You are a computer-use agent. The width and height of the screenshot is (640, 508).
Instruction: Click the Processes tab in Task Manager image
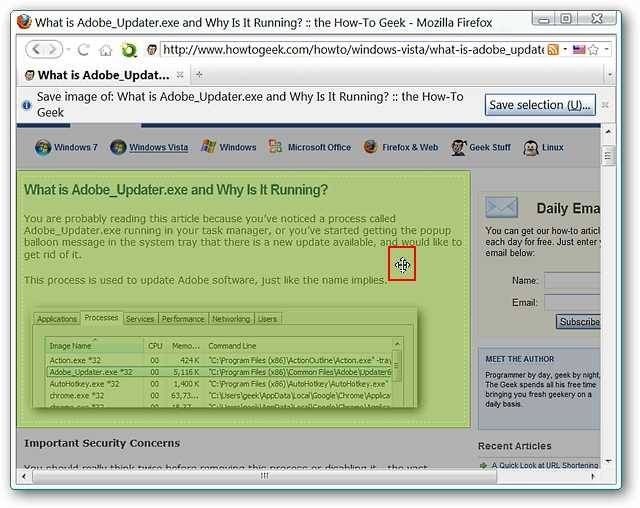click(102, 317)
